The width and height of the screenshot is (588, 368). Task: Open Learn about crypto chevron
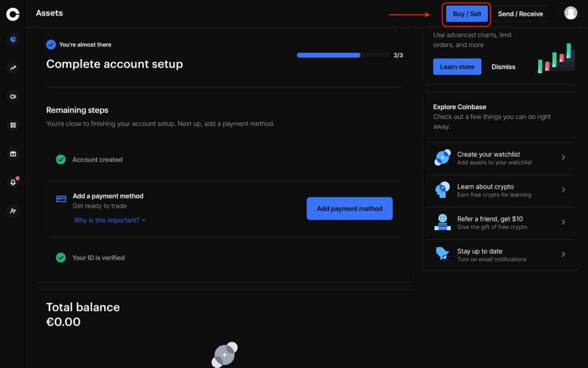[x=563, y=190]
